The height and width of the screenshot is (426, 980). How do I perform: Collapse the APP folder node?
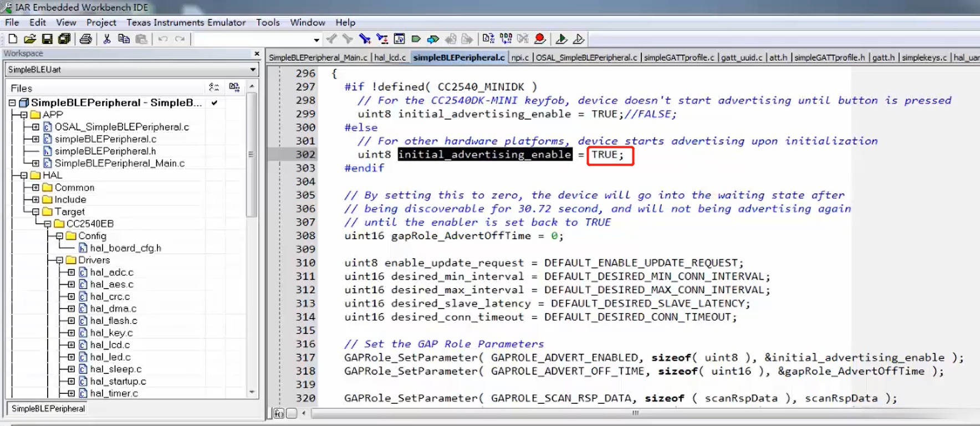24,115
